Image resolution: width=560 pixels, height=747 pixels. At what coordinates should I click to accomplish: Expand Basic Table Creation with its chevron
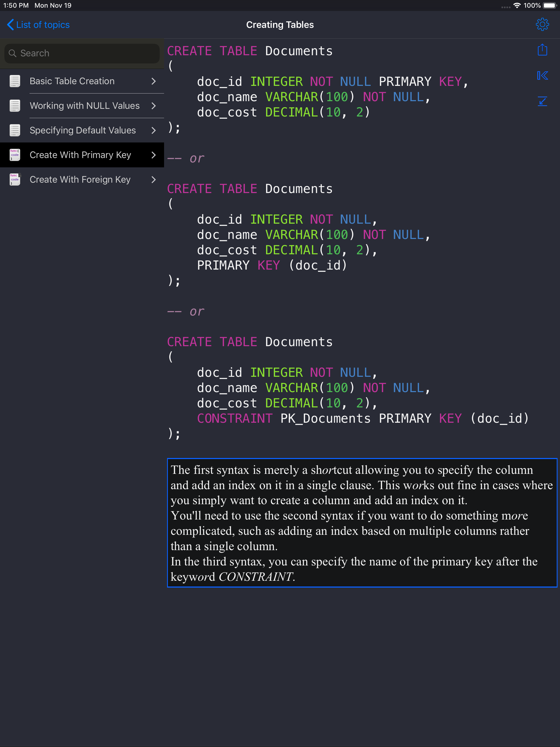point(154,81)
